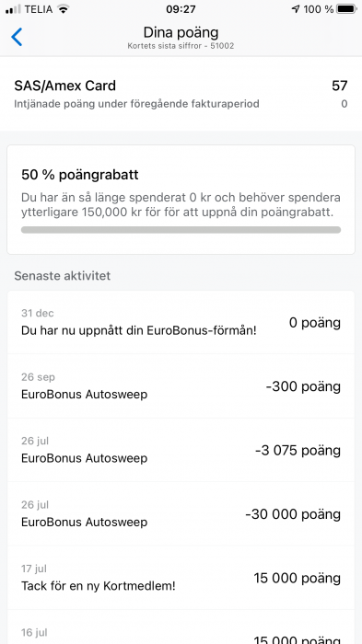Tap the TELIA carrier label
The width and height of the screenshot is (362, 644).
(x=39, y=9)
